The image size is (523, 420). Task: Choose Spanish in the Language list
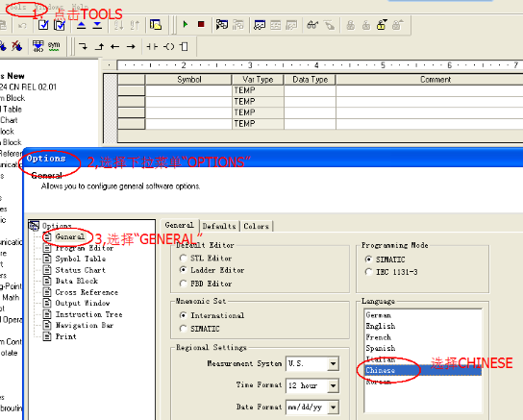coord(423,348)
